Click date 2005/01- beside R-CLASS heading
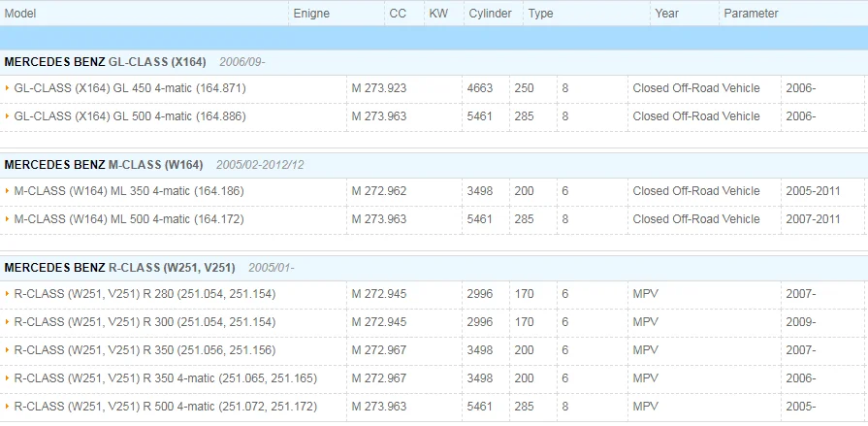Image resolution: width=868 pixels, height=426 pixels. click(272, 268)
